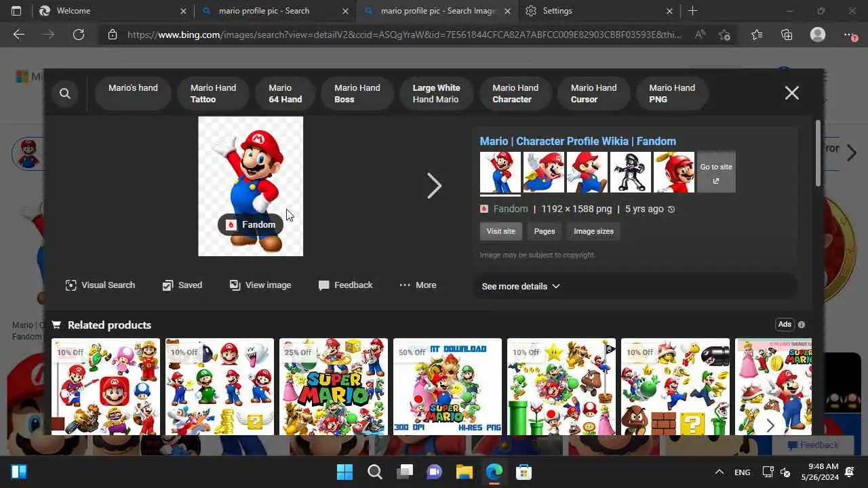
Task: Open the browser profile menu
Action: (818, 35)
